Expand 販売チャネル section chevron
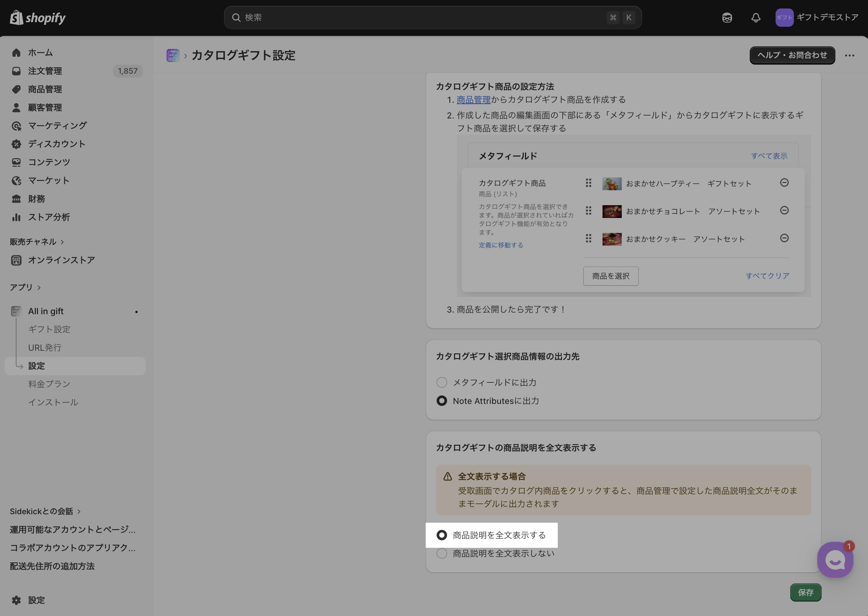The image size is (868, 616). coord(62,242)
